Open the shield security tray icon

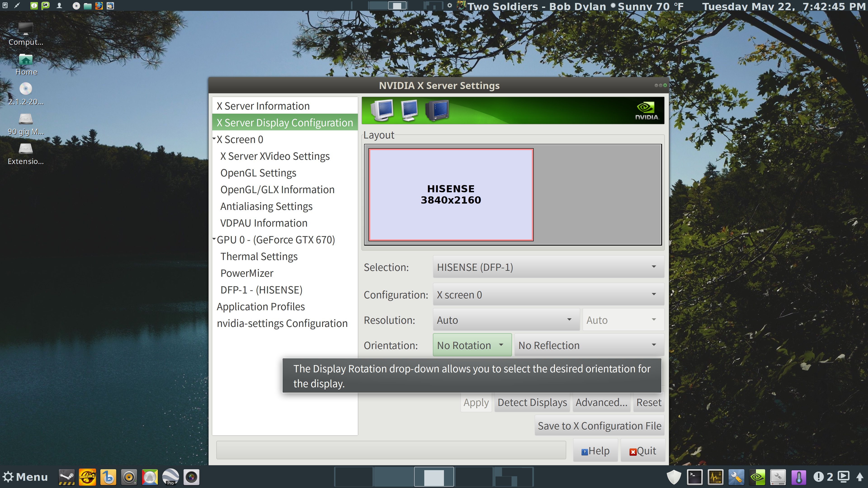tap(674, 477)
